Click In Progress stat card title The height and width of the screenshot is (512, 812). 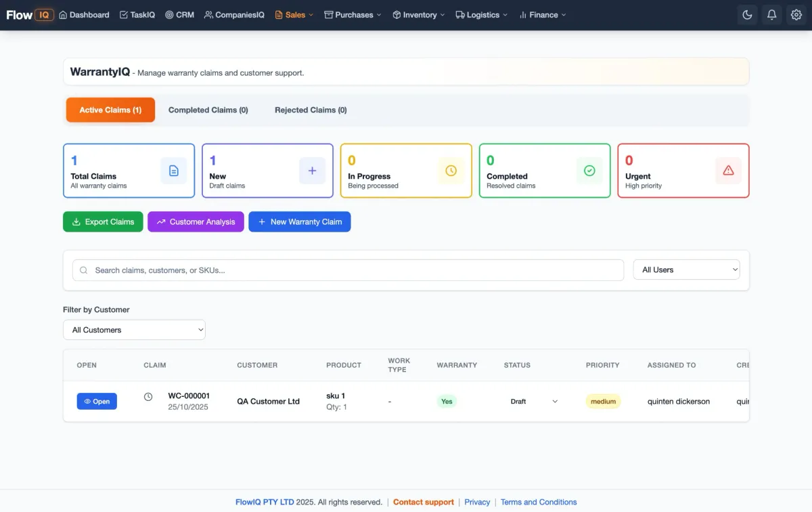coord(369,176)
